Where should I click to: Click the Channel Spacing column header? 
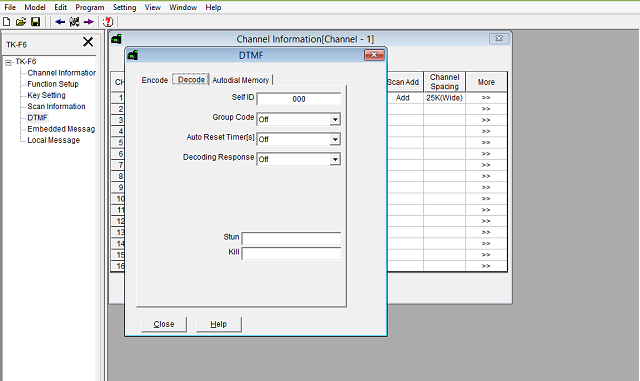(444, 82)
